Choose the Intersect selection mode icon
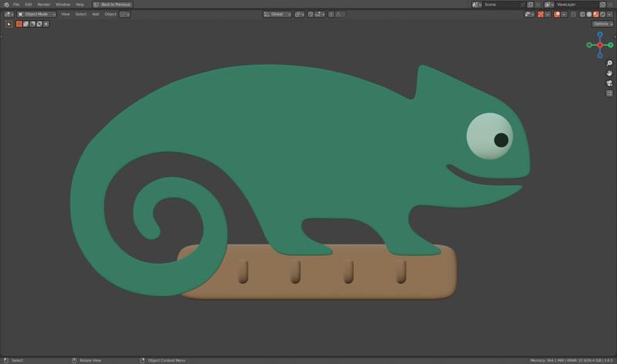Image resolution: width=617 pixels, height=364 pixels. tap(46, 24)
